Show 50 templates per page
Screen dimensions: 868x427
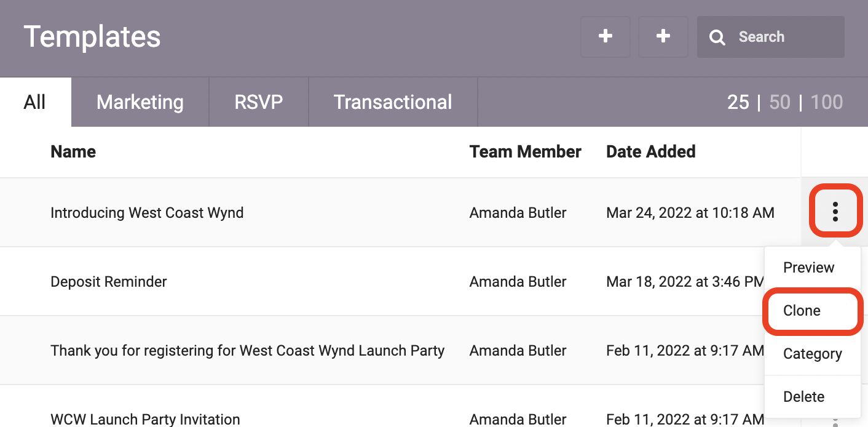[x=779, y=102]
